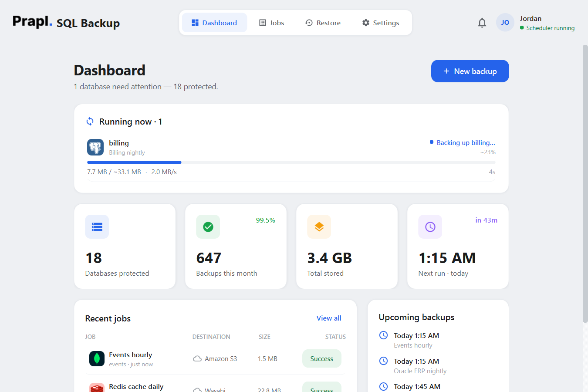
Task: Select the Events hourly job name
Action: [x=131, y=355]
